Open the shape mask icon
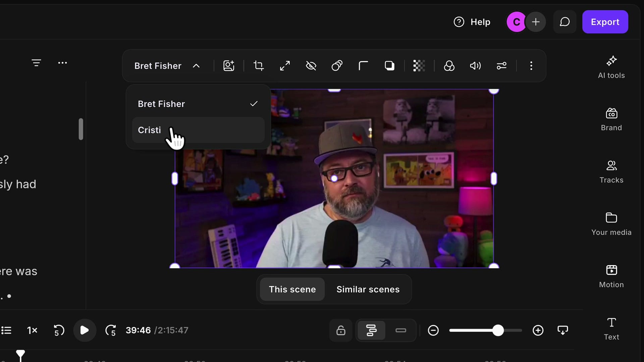 [x=337, y=66]
